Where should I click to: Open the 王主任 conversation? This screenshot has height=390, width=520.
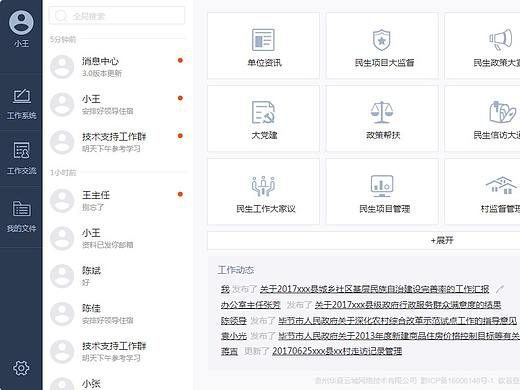click(x=117, y=200)
